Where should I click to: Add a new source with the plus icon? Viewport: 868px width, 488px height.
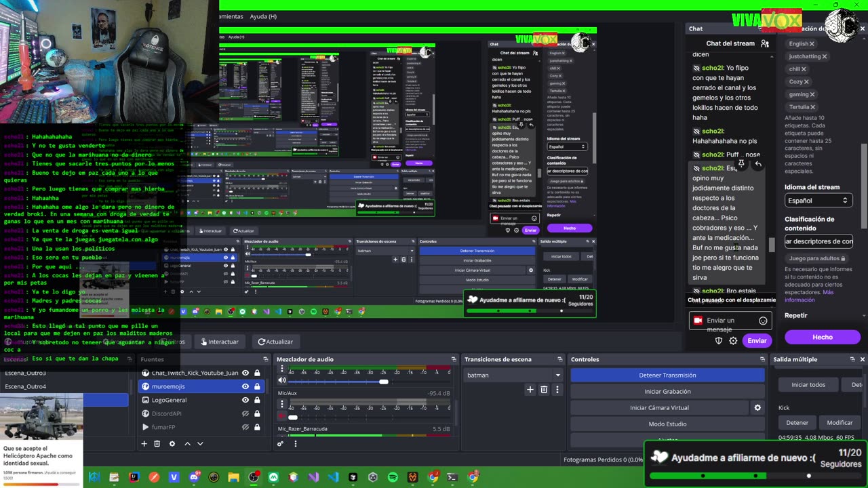(144, 443)
